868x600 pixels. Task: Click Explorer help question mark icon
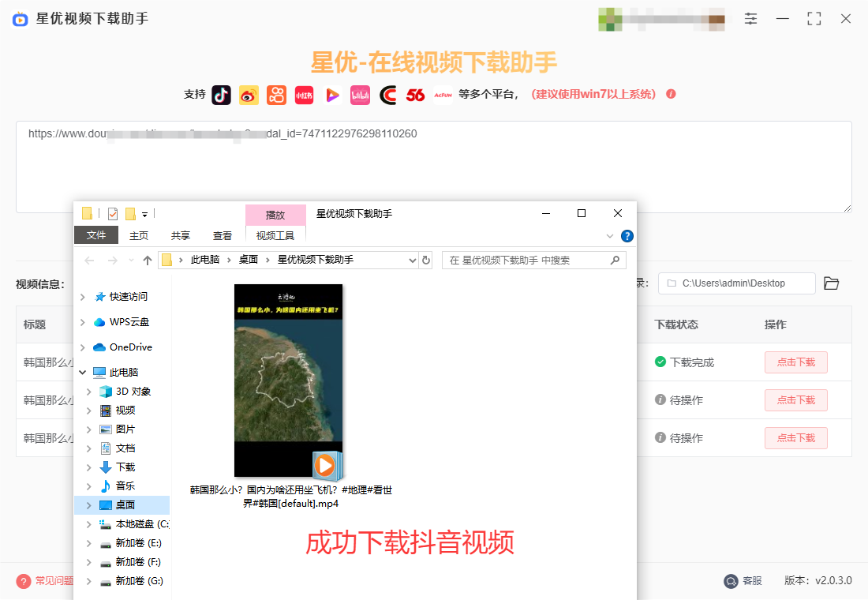click(627, 236)
